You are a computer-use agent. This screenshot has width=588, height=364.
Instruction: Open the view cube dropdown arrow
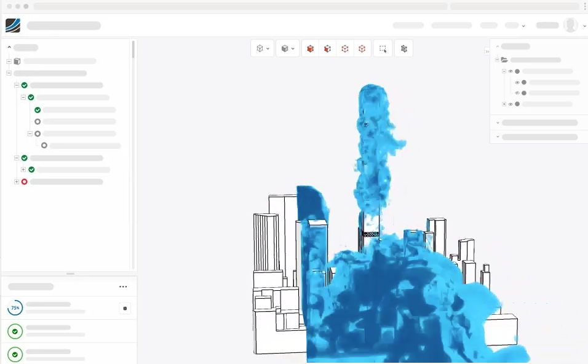coord(268,49)
